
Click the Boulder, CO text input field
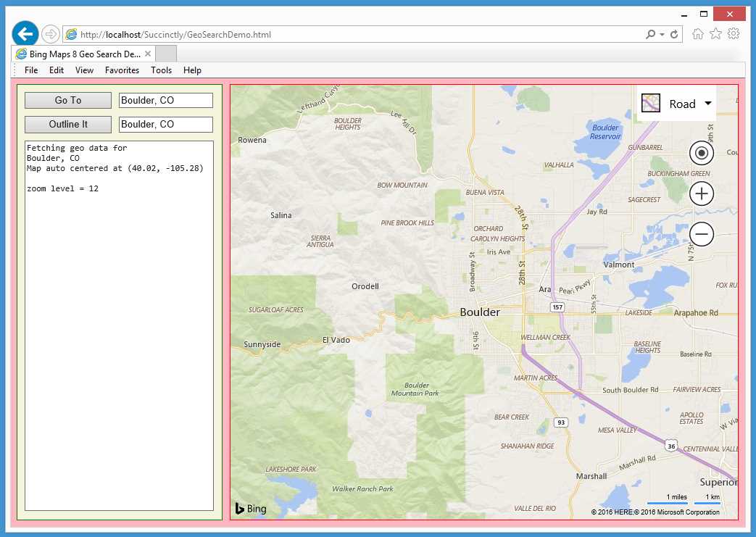(x=165, y=100)
